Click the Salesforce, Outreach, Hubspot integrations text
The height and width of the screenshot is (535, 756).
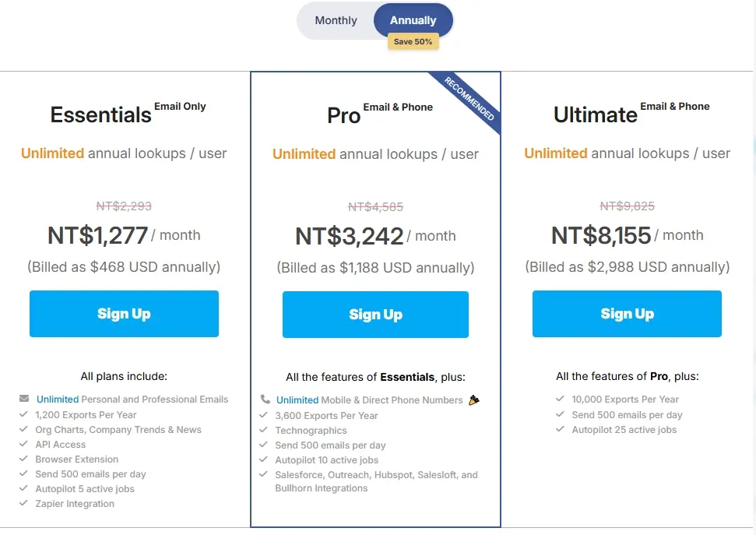click(376, 475)
